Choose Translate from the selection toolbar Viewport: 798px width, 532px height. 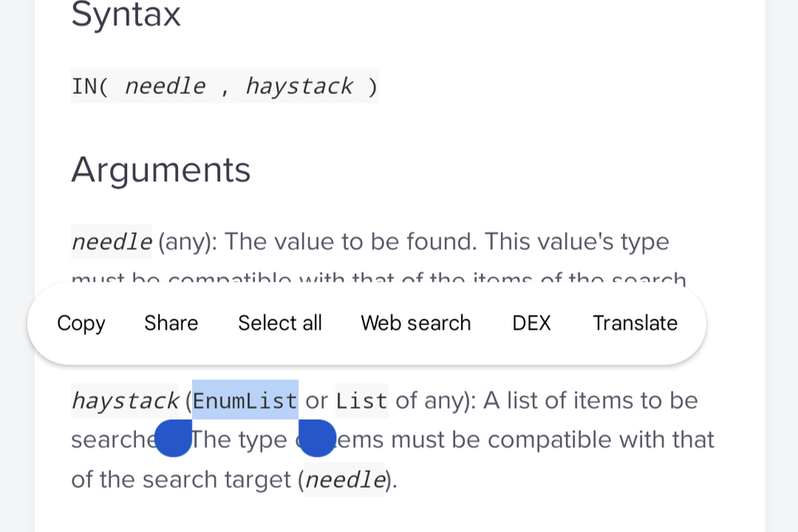[x=635, y=323]
